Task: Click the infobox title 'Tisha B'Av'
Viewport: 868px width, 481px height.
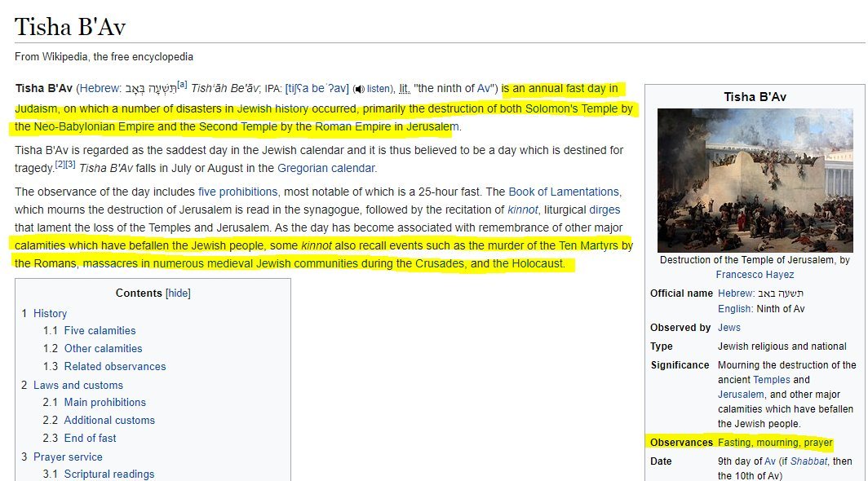Action: [755, 97]
